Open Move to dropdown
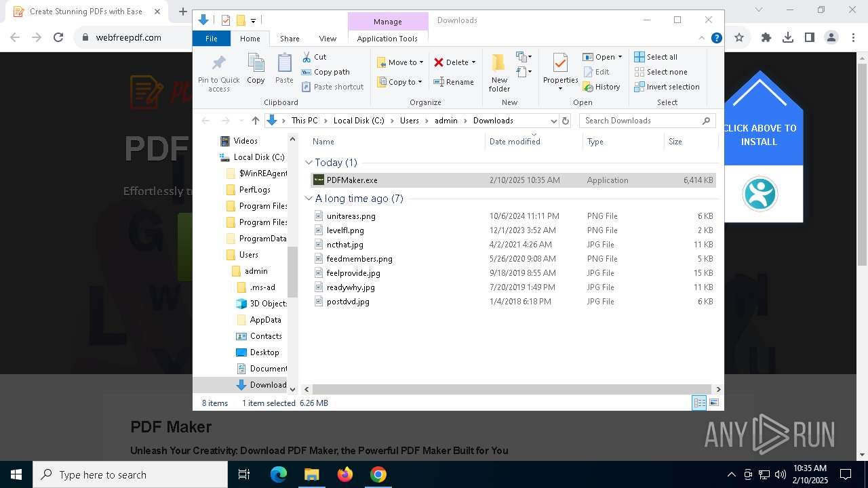 pos(400,62)
